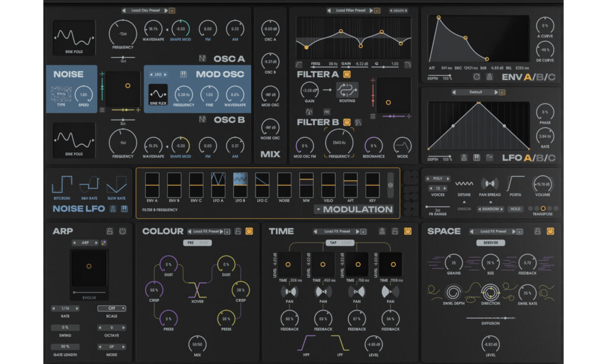Click the metronome sync icon in Time header

coord(383,231)
